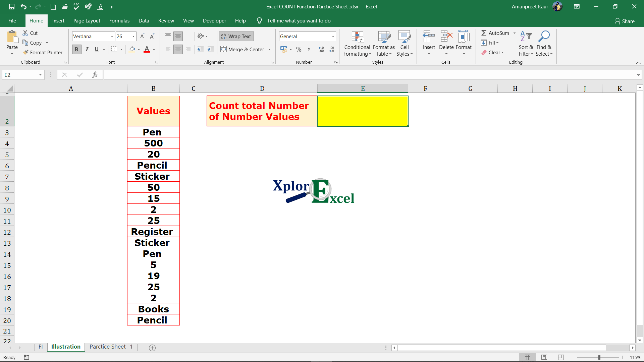644x362 pixels.
Task: Open the Verdana font name dropdown
Action: [112, 36]
